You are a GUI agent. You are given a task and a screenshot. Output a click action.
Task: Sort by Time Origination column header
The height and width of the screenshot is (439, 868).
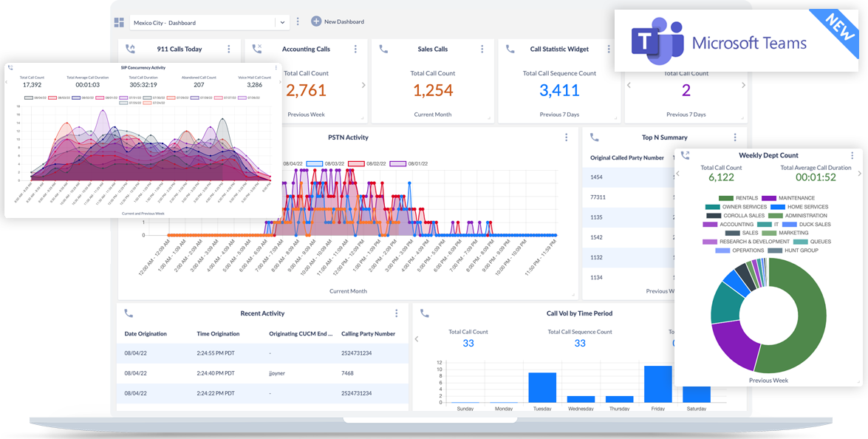218,334
